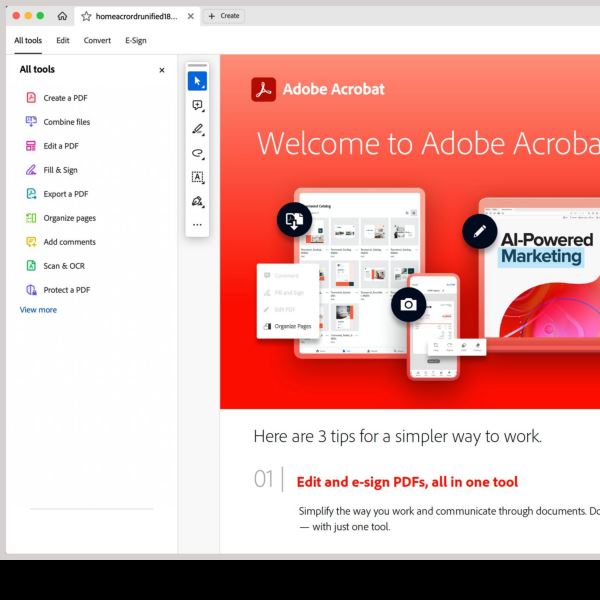The height and width of the screenshot is (600, 600).
Task: Click the Protect a PDF icon
Action: coord(31,290)
